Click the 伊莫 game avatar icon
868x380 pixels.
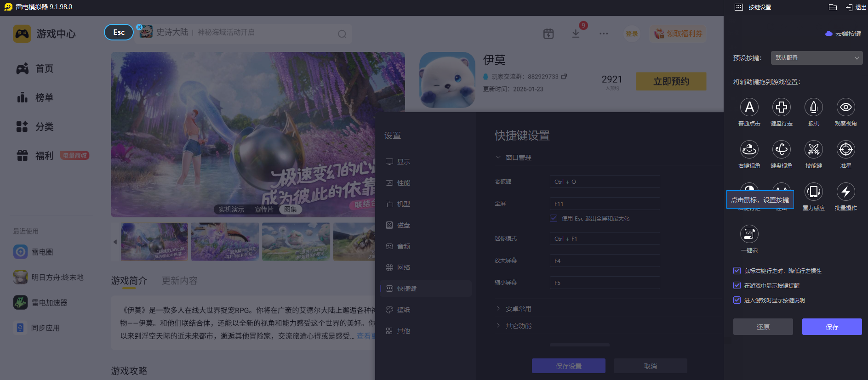click(447, 80)
